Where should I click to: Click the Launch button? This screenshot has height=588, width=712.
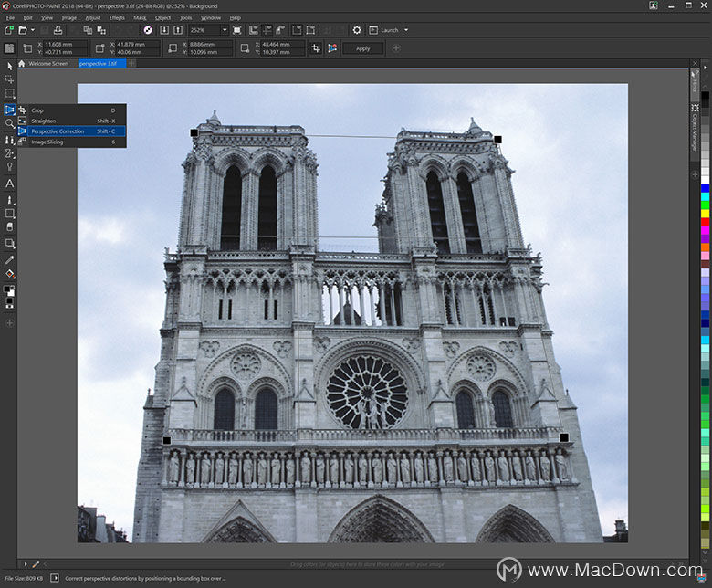click(385, 30)
